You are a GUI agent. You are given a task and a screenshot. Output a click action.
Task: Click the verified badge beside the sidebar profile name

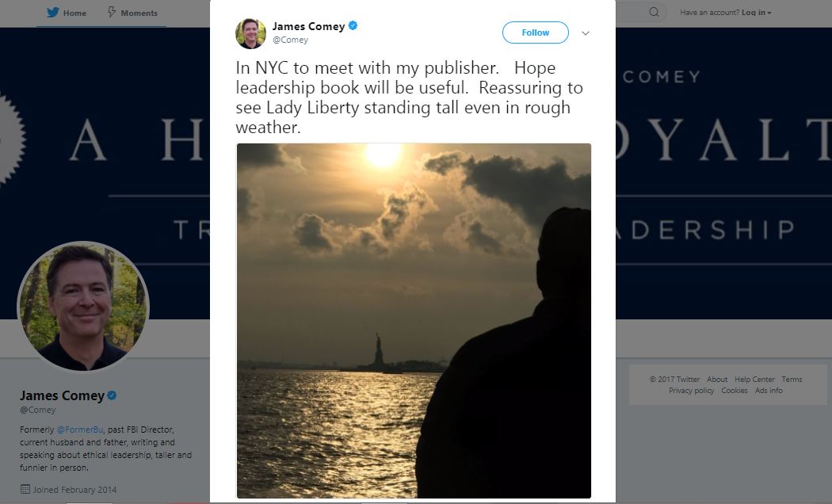(113, 395)
